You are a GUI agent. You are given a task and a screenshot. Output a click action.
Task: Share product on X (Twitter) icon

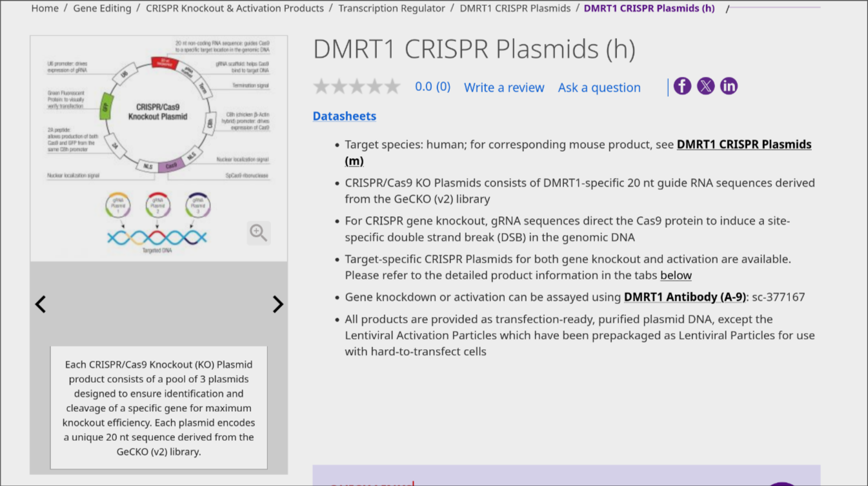coord(705,86)
